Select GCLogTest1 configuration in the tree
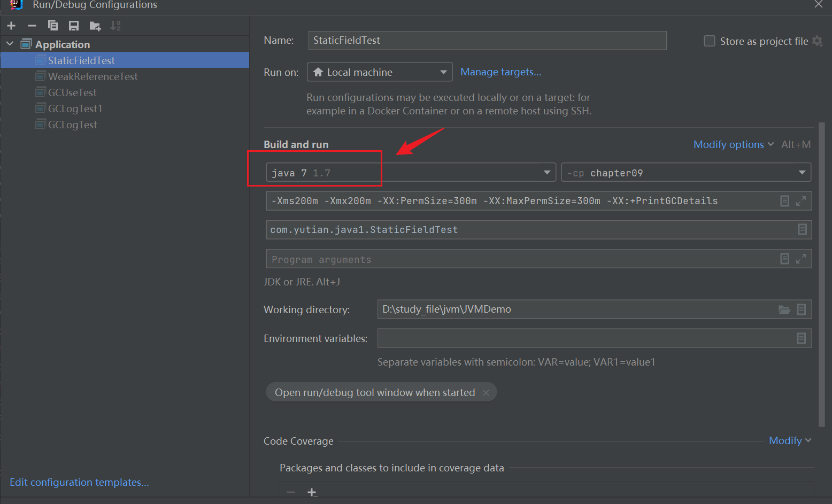Screen dimensions: 832x504 75,108
